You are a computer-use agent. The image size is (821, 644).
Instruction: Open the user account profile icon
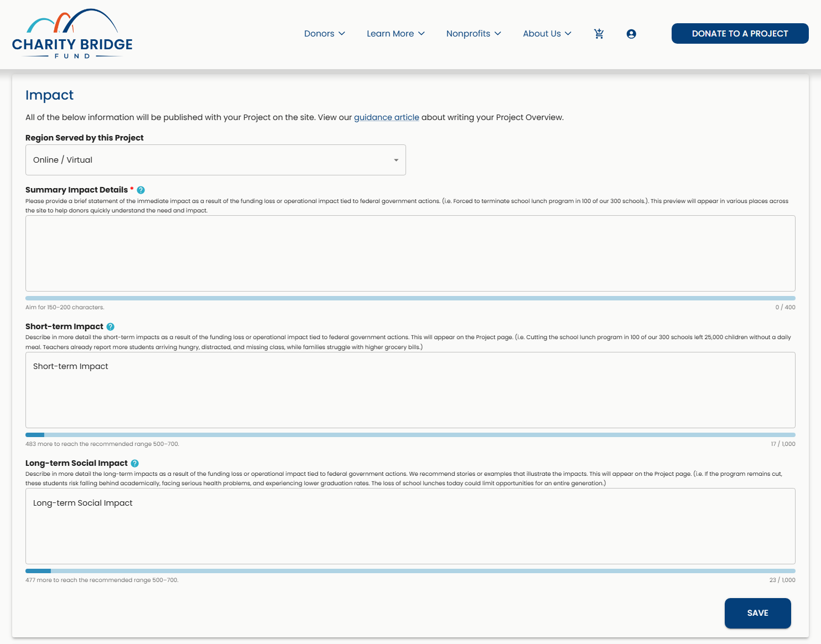631,34
